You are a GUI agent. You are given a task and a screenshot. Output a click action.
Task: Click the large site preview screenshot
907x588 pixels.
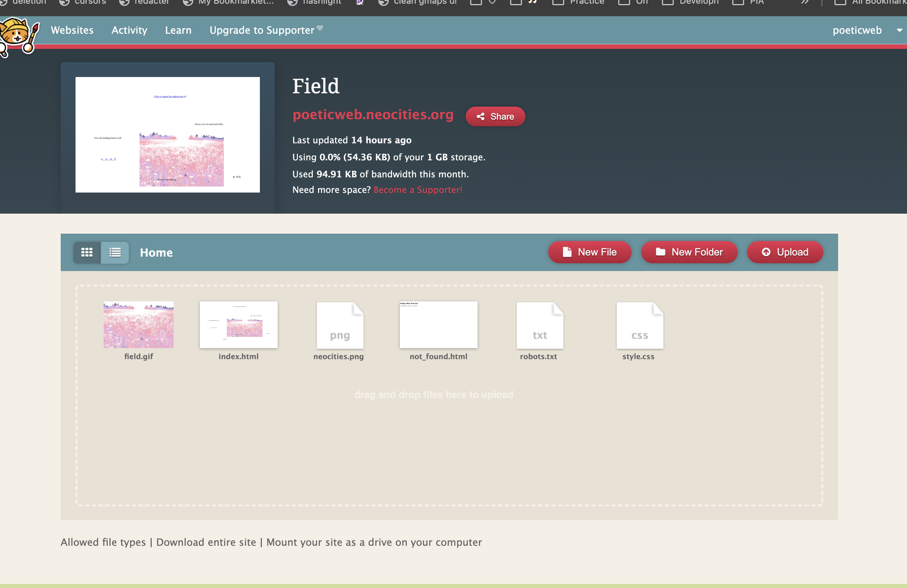167,134
